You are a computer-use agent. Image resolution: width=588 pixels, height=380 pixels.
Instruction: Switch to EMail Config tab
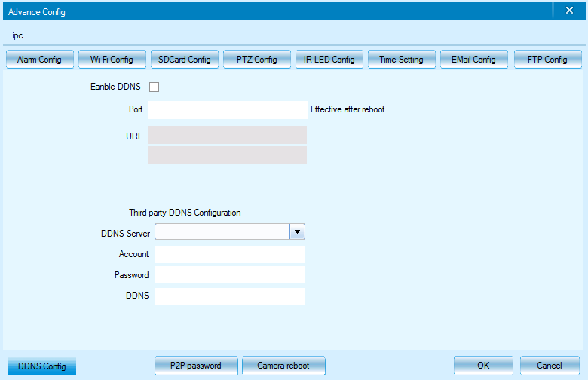pyautogui.click(x=474, y=60)
